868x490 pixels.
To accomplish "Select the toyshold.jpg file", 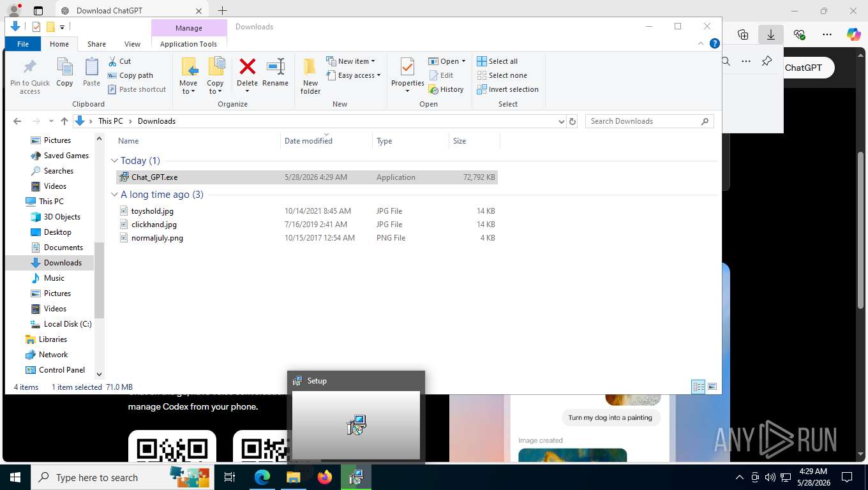I will pyautogui.click(x=307, y=211).
